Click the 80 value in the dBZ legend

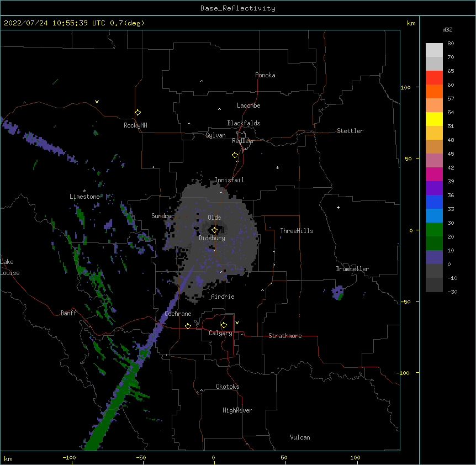[x=451, y=44]
